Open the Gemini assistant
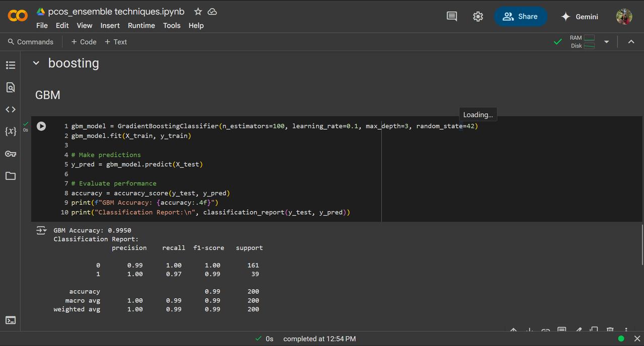The height and width of the screenshot is (346, 644). coord(580,17)
